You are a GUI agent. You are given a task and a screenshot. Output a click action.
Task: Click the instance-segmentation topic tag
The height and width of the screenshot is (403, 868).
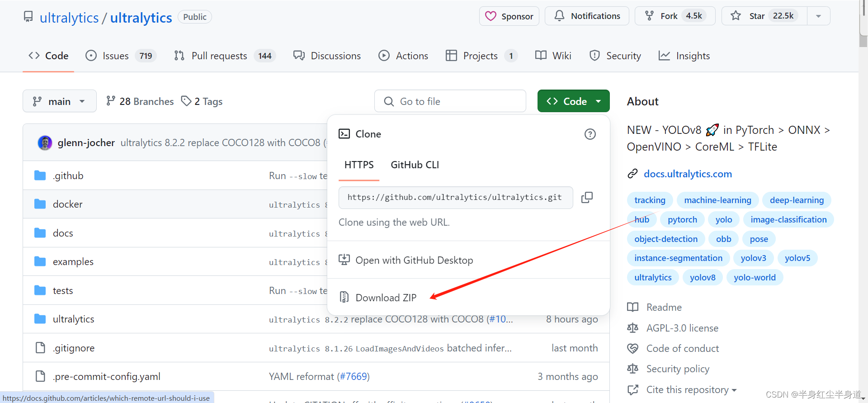click(x=678, y=258)
